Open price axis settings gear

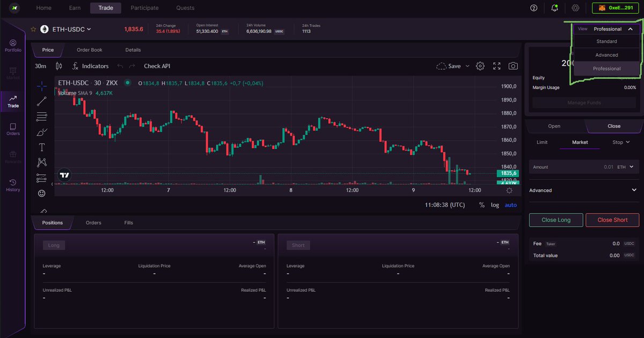point(509,190)
